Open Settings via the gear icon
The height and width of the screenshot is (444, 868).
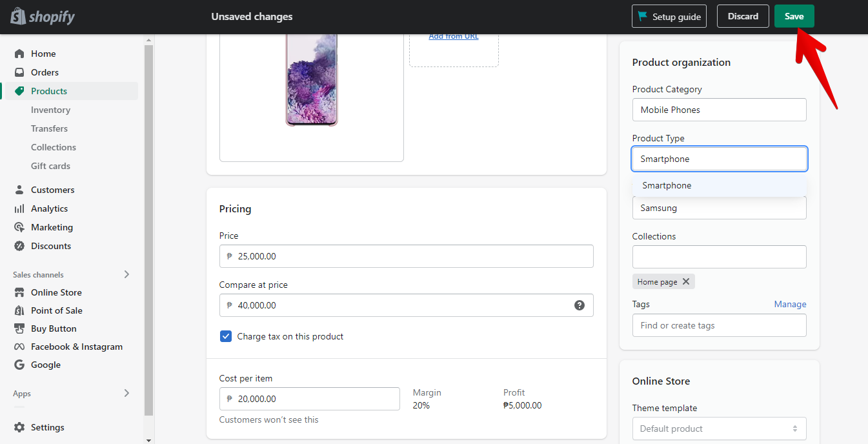tap(19, 427)
